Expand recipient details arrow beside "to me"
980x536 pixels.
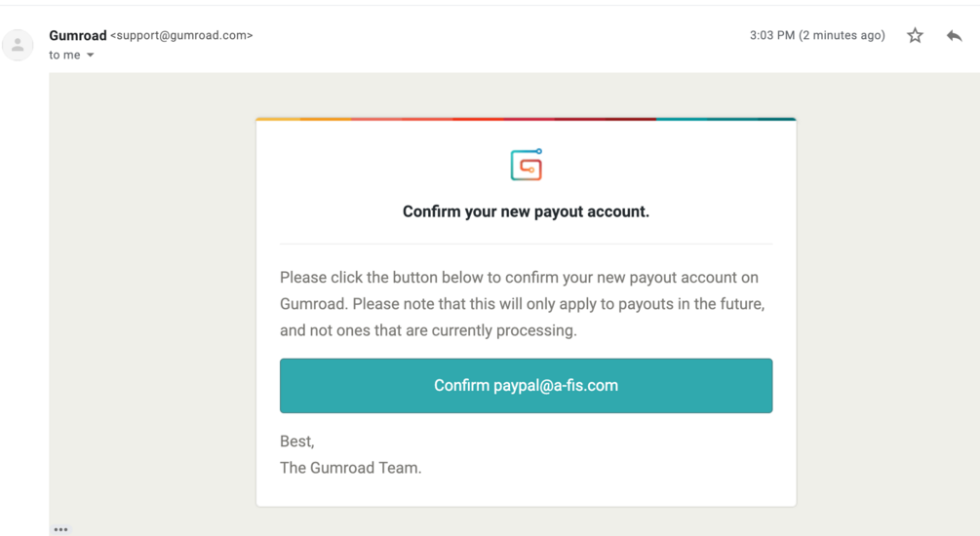pyautogui.click(x=91, y=56)
